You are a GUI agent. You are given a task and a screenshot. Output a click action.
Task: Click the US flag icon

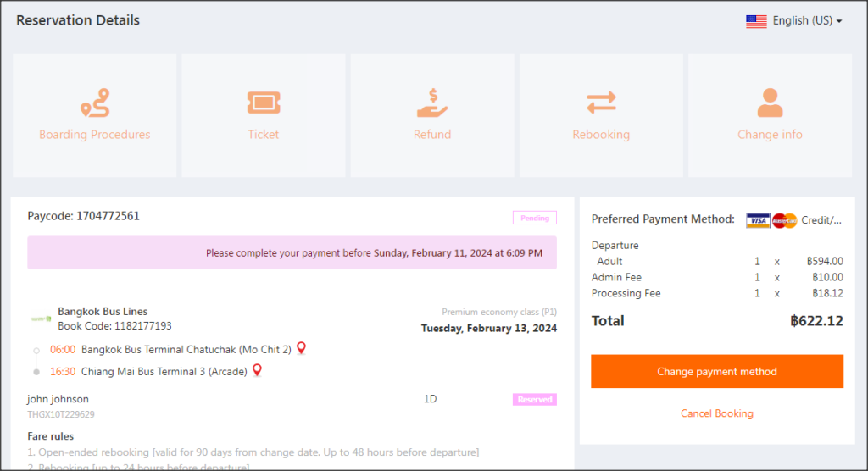pyautogui.click(x=756, y=21)
